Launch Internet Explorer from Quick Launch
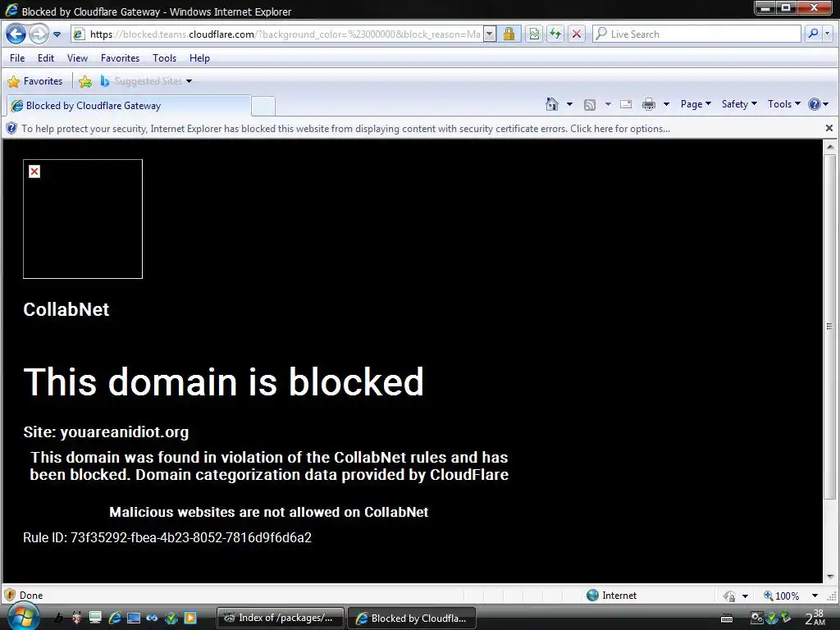840x630 pixels. [115, 618]
